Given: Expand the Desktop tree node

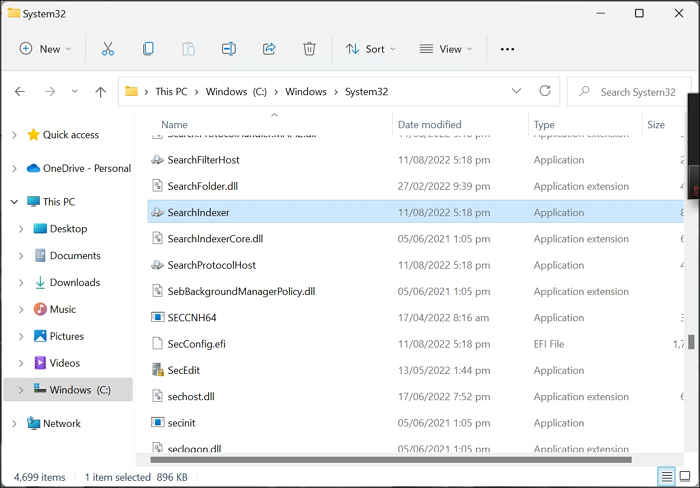Looking at the screenshot, I should tap(21, 229).
